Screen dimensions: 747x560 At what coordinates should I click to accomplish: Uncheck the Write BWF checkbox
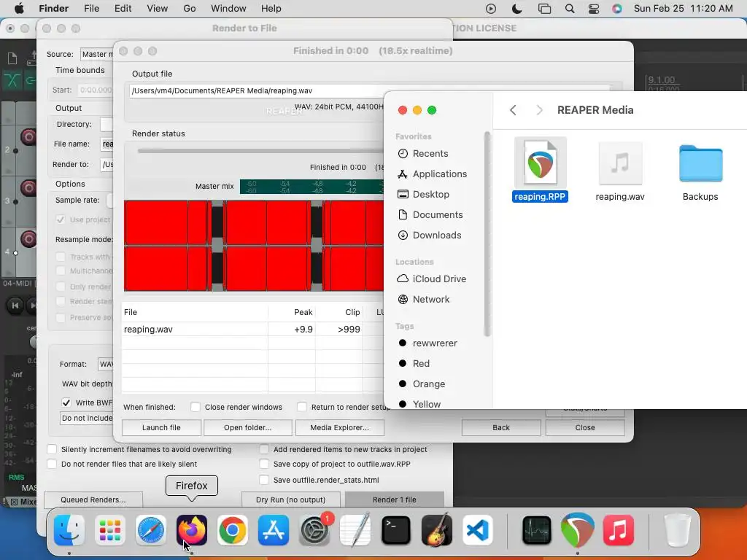click(x=66, y=402)
